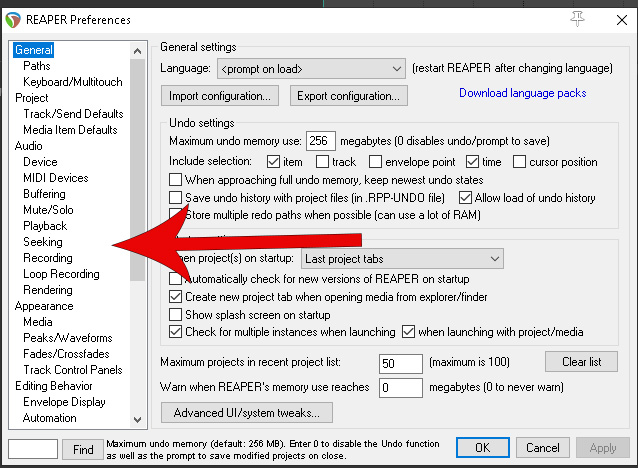Click Cancel to discard changes

click(543, 448)
